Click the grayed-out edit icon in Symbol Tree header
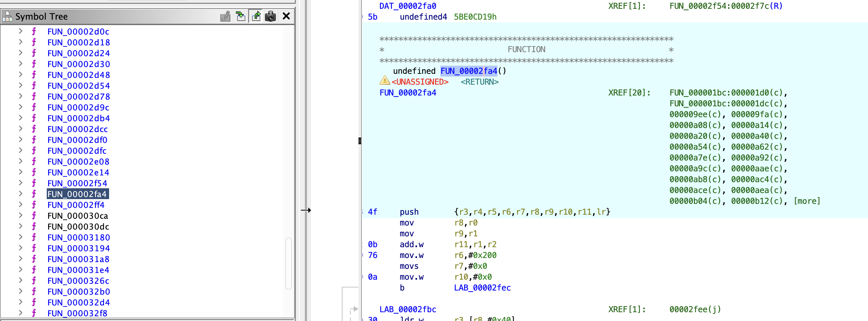The width and height of the screenshot is (868, 321). pyautogui.click(x=225, y=16)
